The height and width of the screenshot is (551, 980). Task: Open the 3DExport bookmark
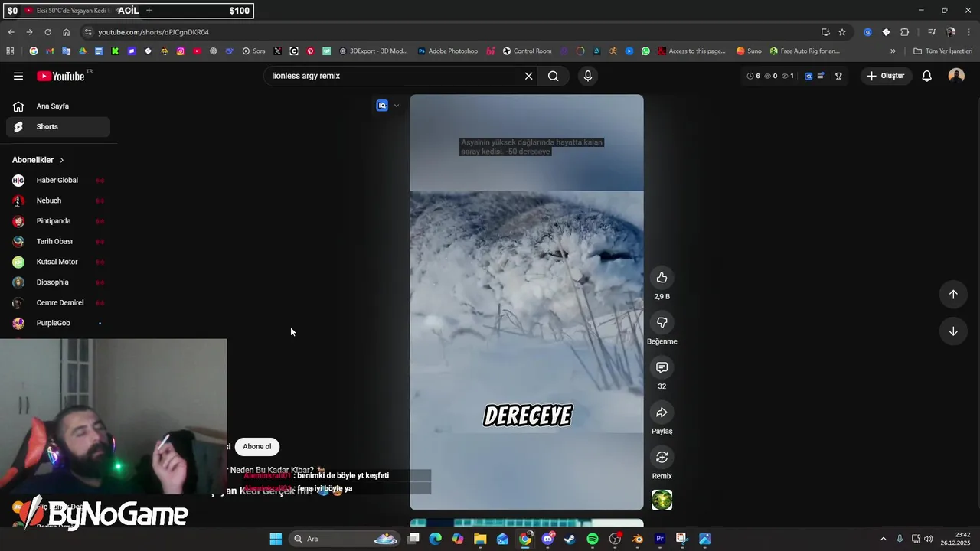374,51
